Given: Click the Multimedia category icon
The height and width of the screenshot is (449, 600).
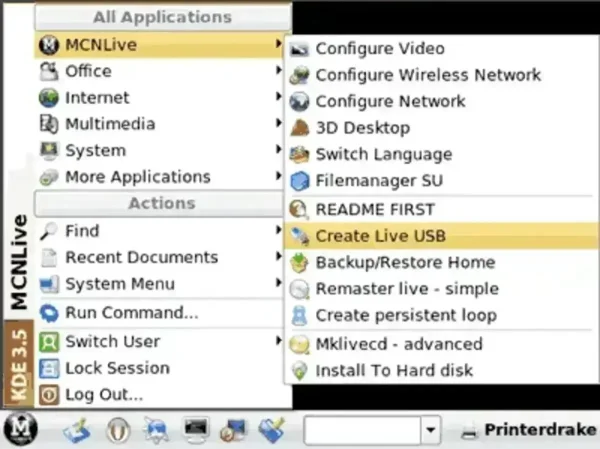Looking at the screenshot, I should coord(49,124).
